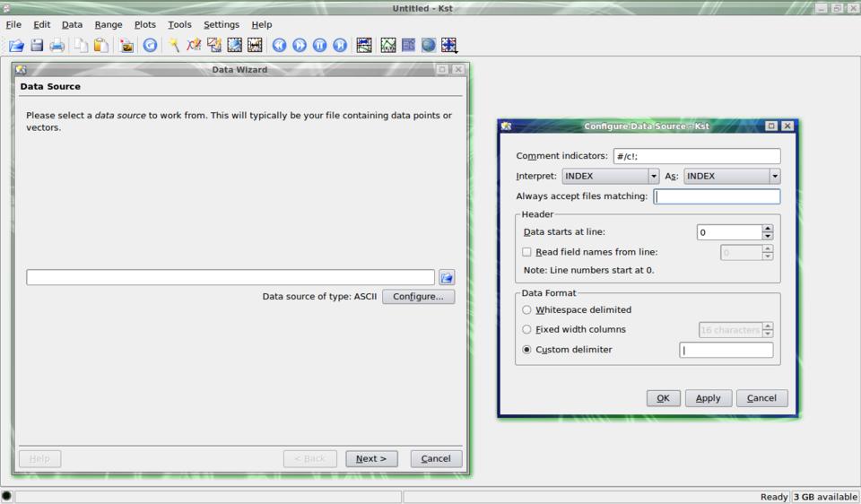Enable Read field names from line checkbox

point(527,252)
